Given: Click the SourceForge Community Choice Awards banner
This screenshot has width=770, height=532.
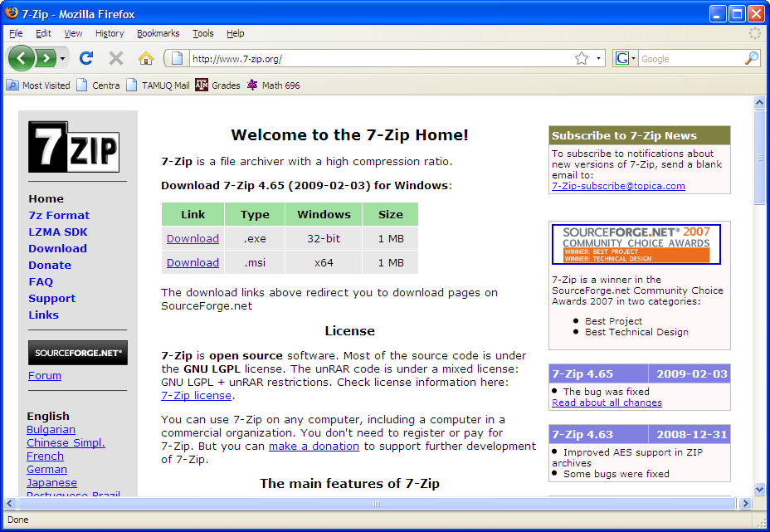Looking at the screenshot, I should coord(636,244).
